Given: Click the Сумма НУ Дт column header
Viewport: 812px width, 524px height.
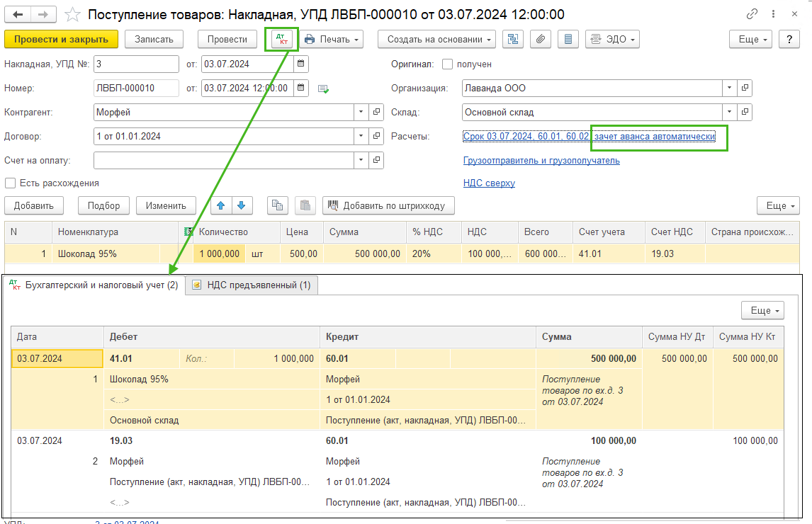Looking at the screenshot, I should pyautogui.click(x=677, y=336).
